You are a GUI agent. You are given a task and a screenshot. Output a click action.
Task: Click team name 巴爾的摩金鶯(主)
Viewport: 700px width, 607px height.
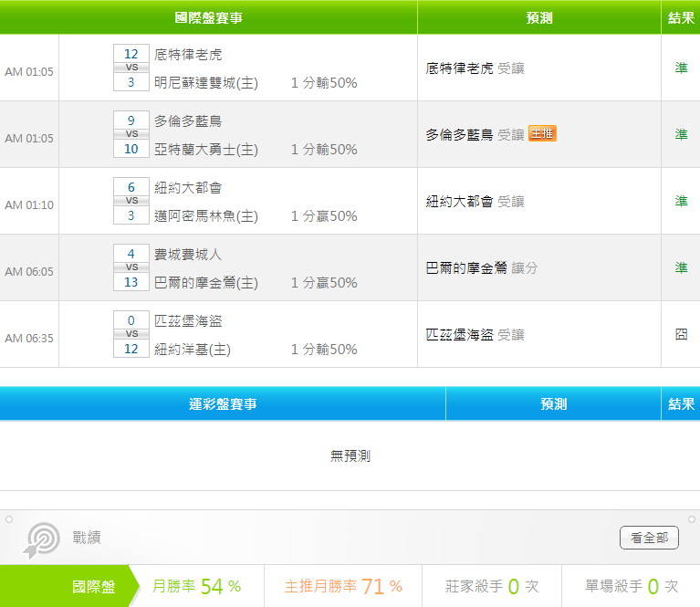tap(206, 282)
